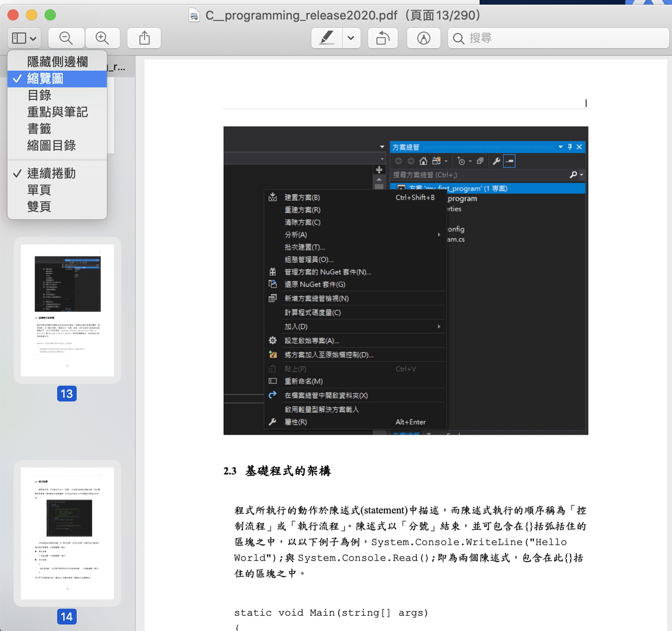Click the 搜尋 search field
The width and height of the screenshot is (672, 631).
point(559,38)
